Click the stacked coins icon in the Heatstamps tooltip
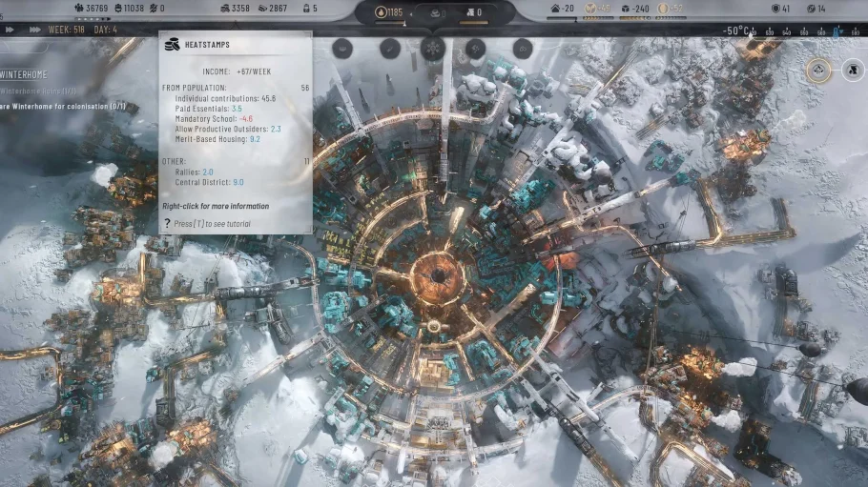868x487 pixels. click(x=172, y=44)
